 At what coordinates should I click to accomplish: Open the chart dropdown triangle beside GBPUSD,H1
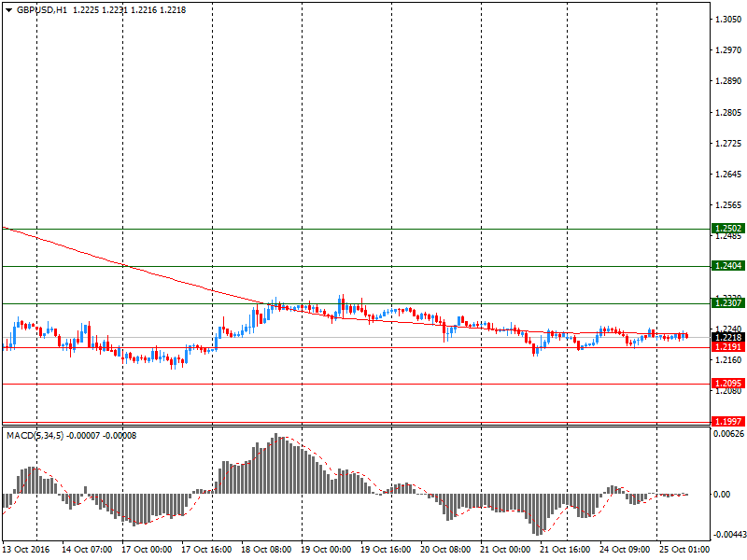(x=8, y=10)
